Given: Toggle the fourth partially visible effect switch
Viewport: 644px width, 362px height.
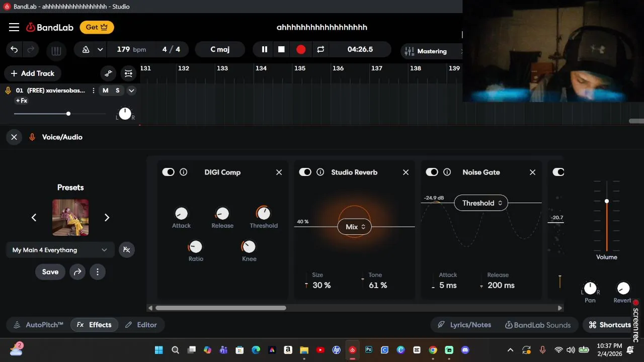Looking at the screenshot, I should (x=558, y=172).
